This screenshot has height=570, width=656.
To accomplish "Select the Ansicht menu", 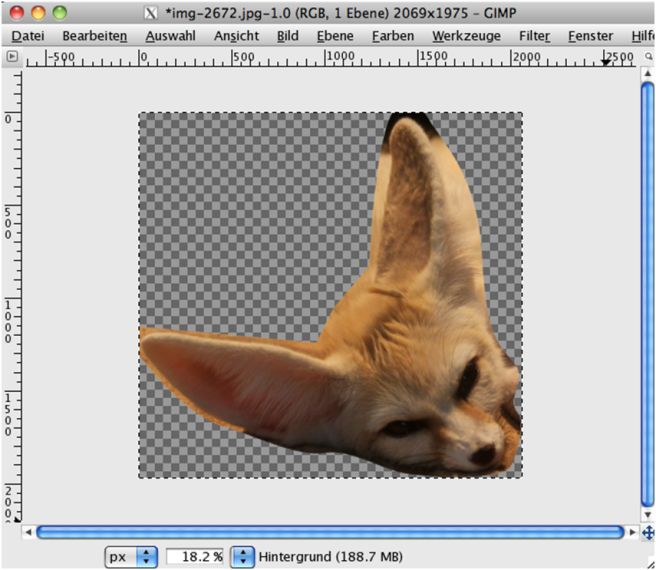I will coord(236,36).
